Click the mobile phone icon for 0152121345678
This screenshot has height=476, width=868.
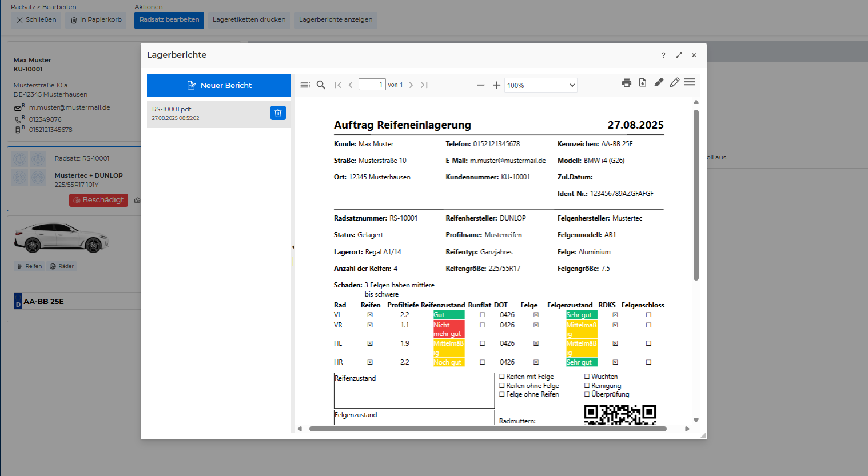[18, 130]
